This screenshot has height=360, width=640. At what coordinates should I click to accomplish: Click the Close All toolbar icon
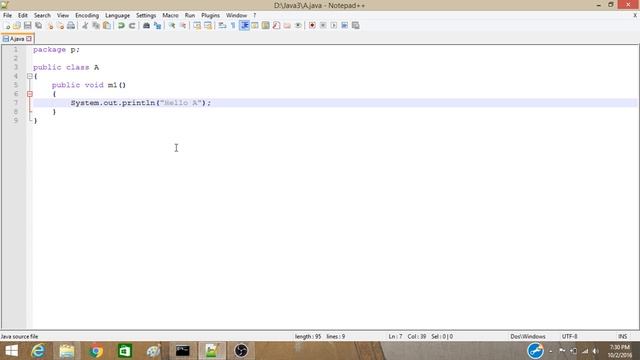(60, 26)
